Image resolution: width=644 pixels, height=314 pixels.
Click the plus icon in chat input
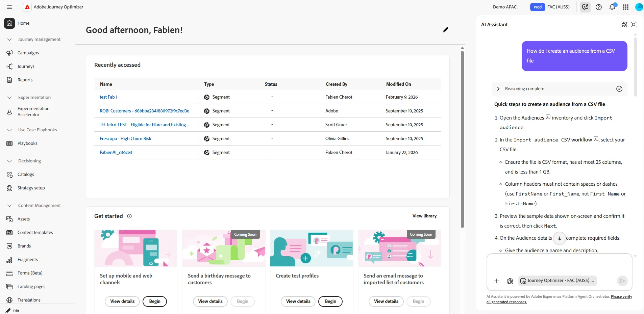click(x=497, y=281)
